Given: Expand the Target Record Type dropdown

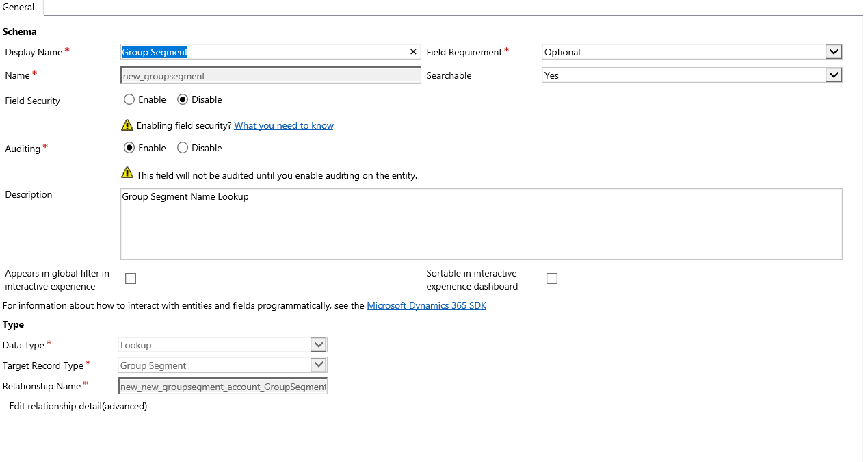Looking at the screenshot, I should [x=318, y=365].
